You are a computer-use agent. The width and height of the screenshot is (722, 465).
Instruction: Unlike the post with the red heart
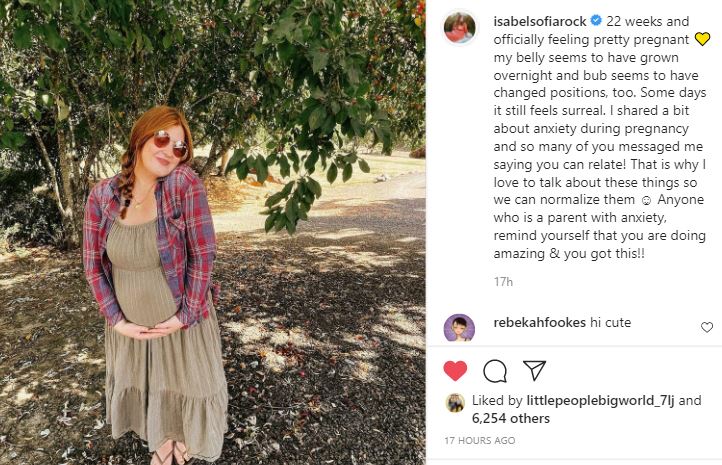pyautogui.click(x=455, y=371)
